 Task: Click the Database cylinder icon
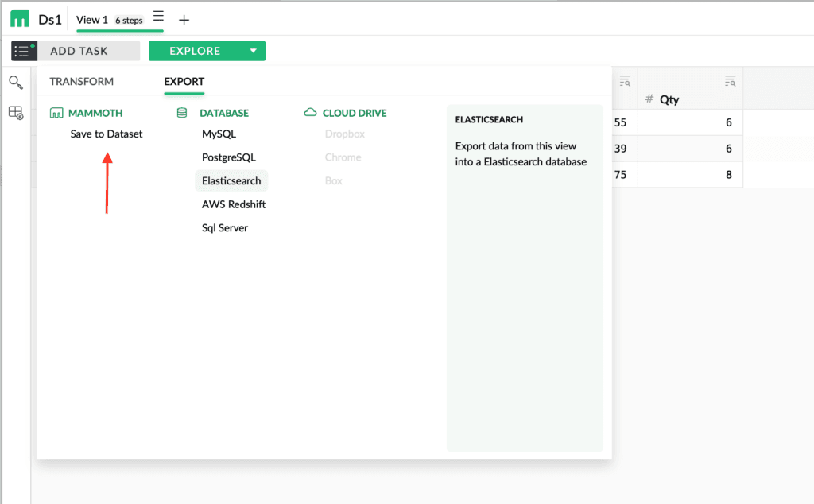point(182,113)
